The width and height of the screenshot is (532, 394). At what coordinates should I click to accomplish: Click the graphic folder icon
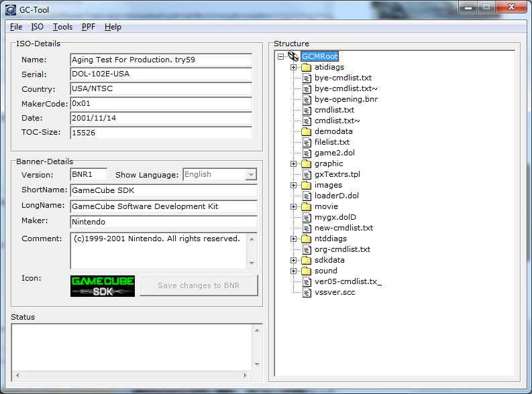(307, 163)
